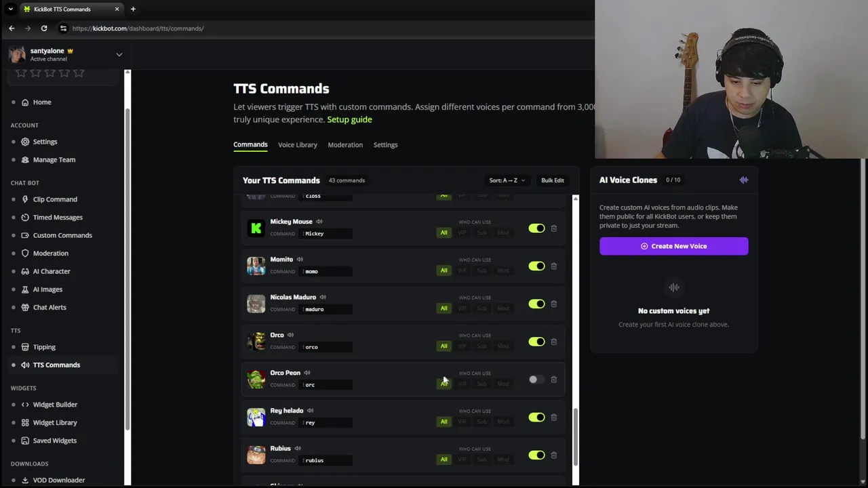Screen dimensions: 868x488
Task: Switch to the Commands tab
Action: point(250,144)
